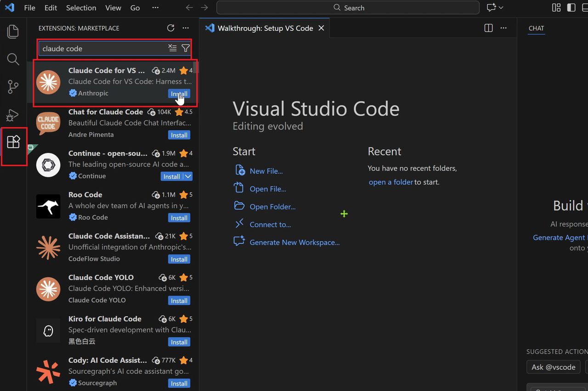Open the Customize Layout control
588x391 pixels.
[556, 8]
